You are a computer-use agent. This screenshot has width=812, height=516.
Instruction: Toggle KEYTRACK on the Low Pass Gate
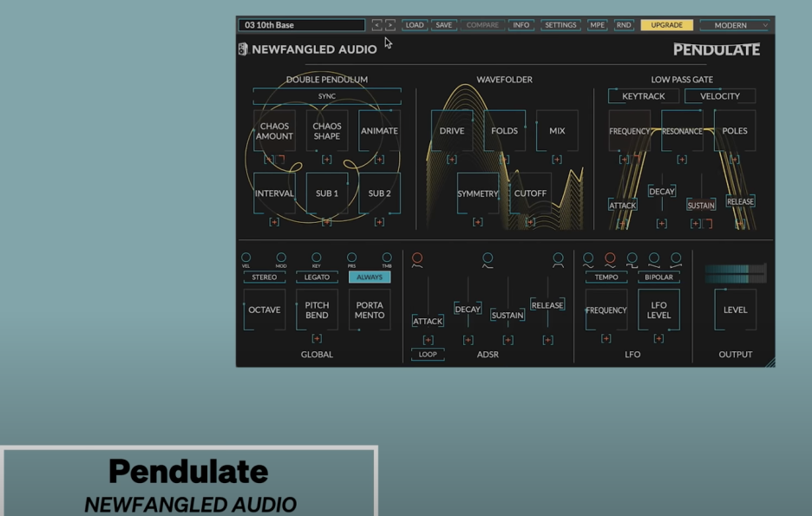point(643,95)
